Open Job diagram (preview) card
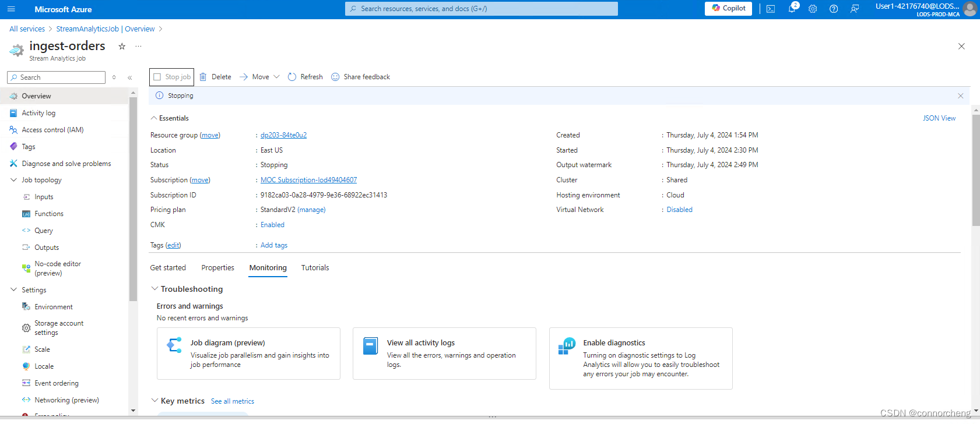Image resolution: width=980 pixels, height=424 pixels. (x=248, y=354)
